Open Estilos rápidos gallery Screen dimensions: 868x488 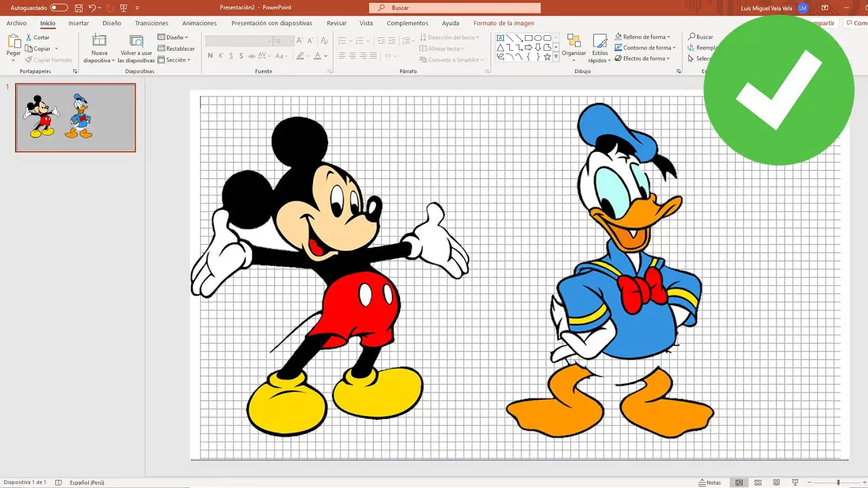pos(599,49)
